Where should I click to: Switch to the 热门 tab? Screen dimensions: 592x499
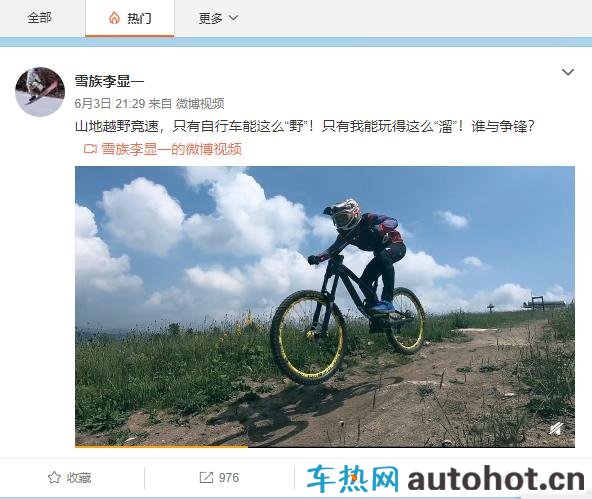tap(130, 18)
